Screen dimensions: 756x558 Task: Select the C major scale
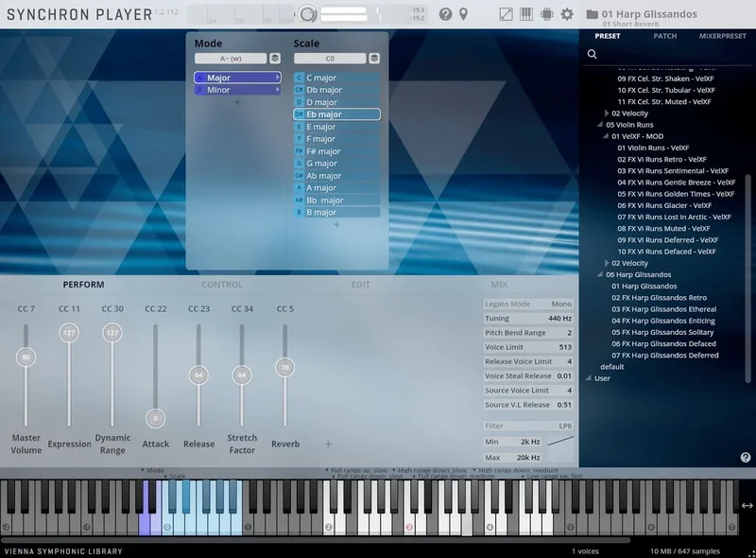pos(337,78)
